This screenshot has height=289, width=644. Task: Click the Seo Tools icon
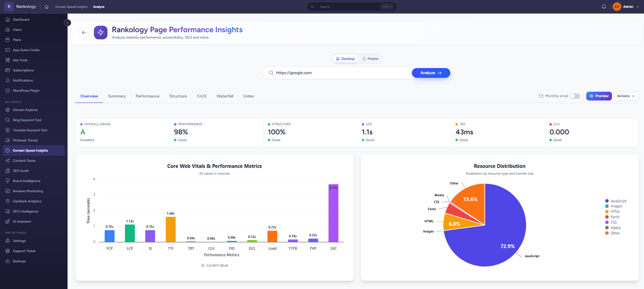(x=8, y=60)
